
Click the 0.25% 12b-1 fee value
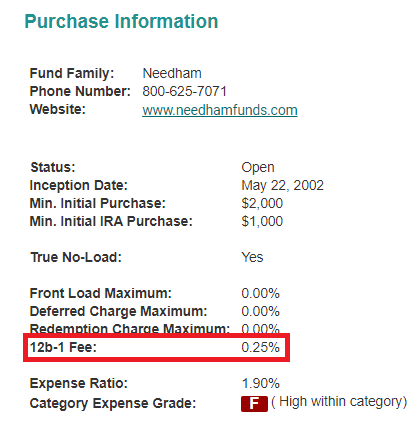point(260,347)
